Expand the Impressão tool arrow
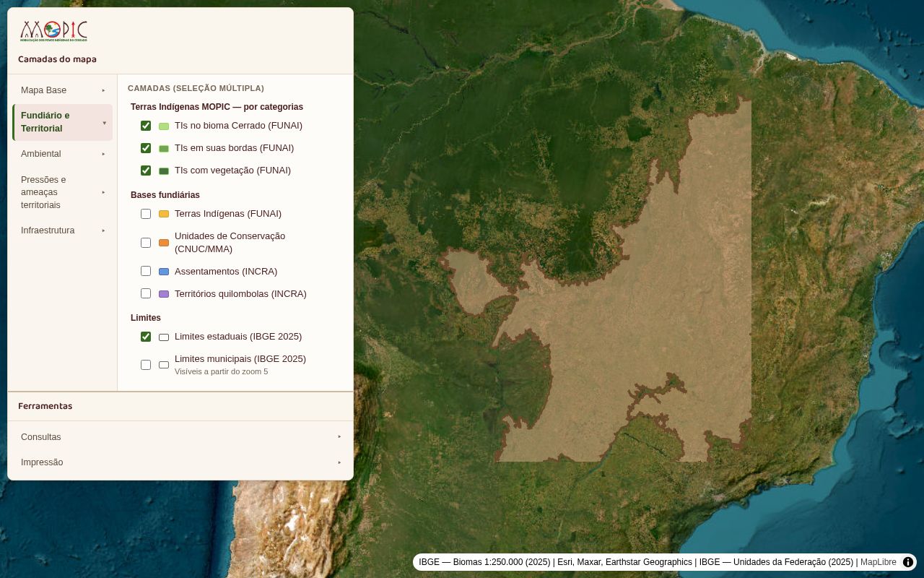 click(339, 462)
